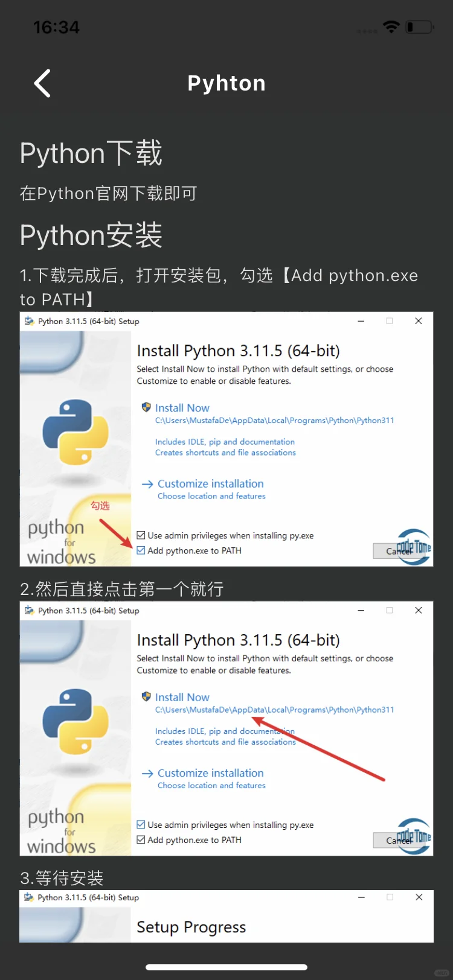
Task: Tap the home indicator bar at bottom
Action: (x=226, y=967)
